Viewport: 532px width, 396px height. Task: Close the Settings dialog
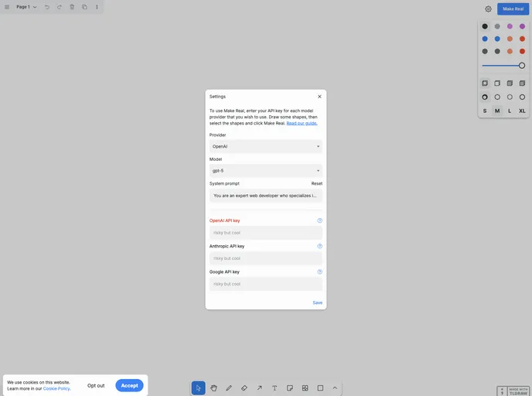(x=319, y=97)
